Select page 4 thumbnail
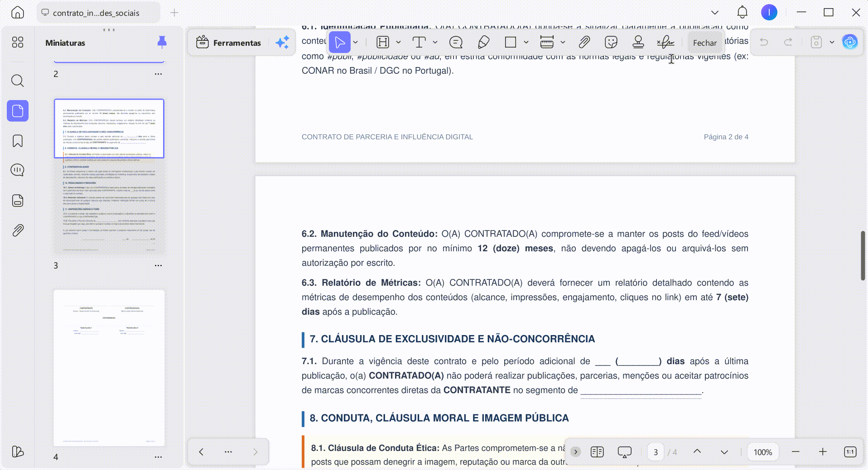 click(x=109, y=368)
